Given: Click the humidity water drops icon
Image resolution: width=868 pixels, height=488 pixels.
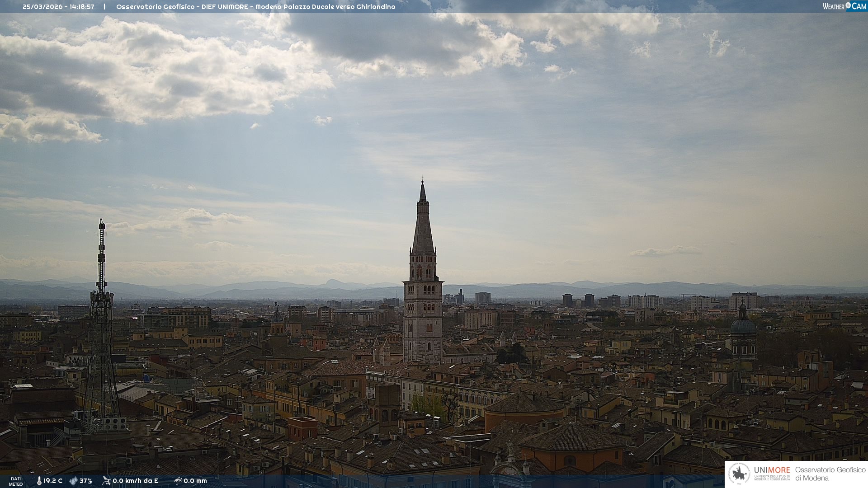Looking at the screenshot, I should coord(73,481).
